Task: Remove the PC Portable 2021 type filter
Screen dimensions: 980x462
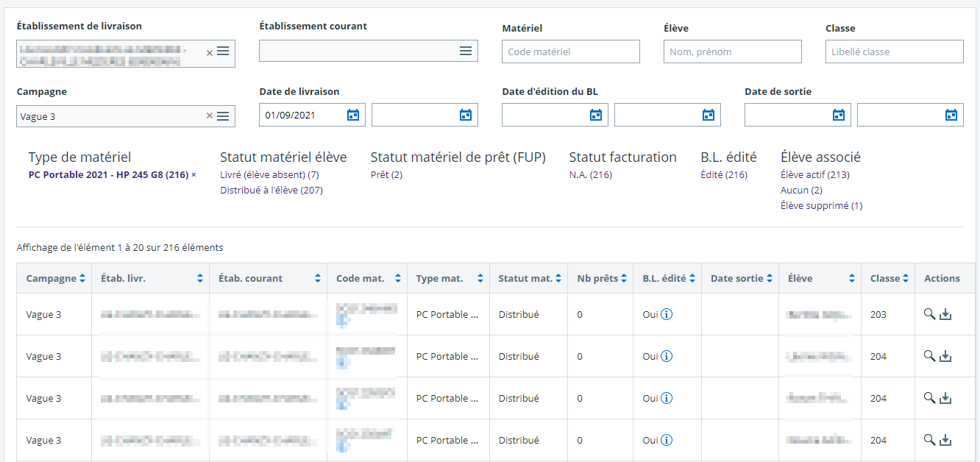Action: [x=193, y=175]
